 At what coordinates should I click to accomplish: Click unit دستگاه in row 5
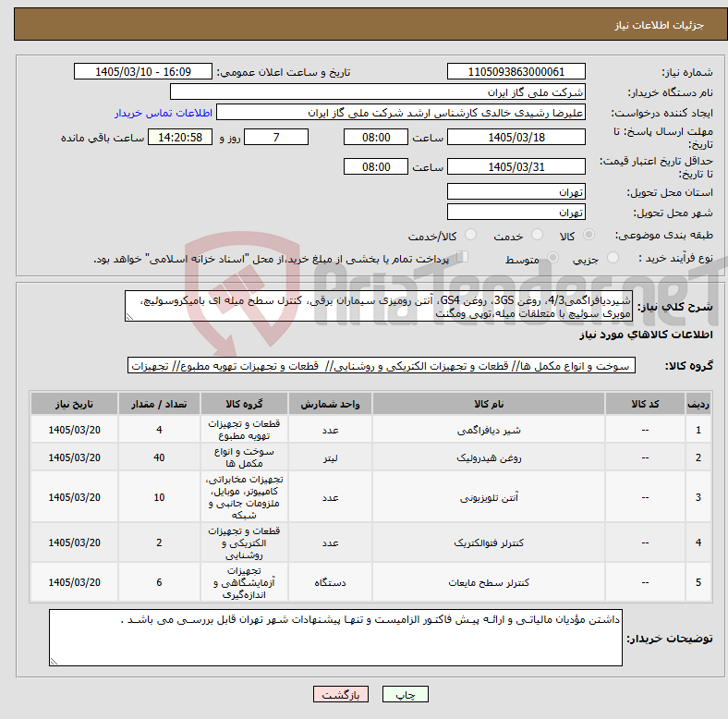click(330, 582)
